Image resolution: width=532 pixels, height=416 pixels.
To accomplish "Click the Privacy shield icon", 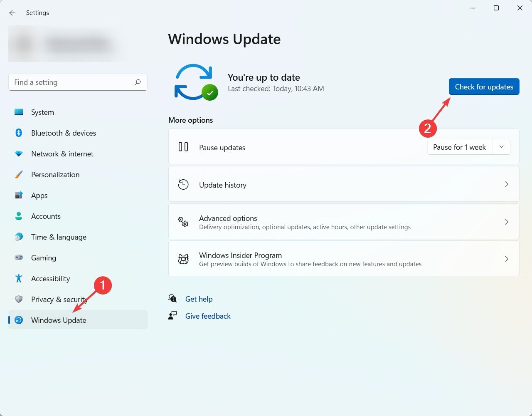I will click(x=19, y=300).
